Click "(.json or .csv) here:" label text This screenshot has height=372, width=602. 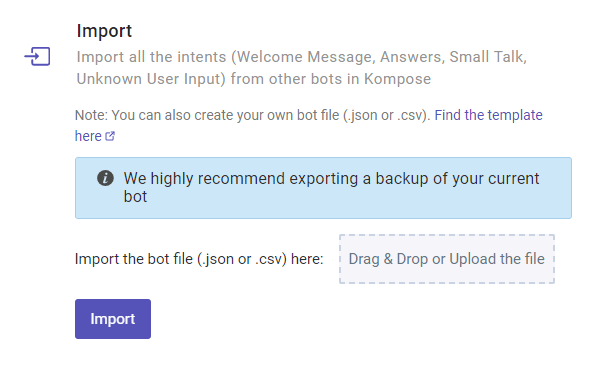pos(260,259)
